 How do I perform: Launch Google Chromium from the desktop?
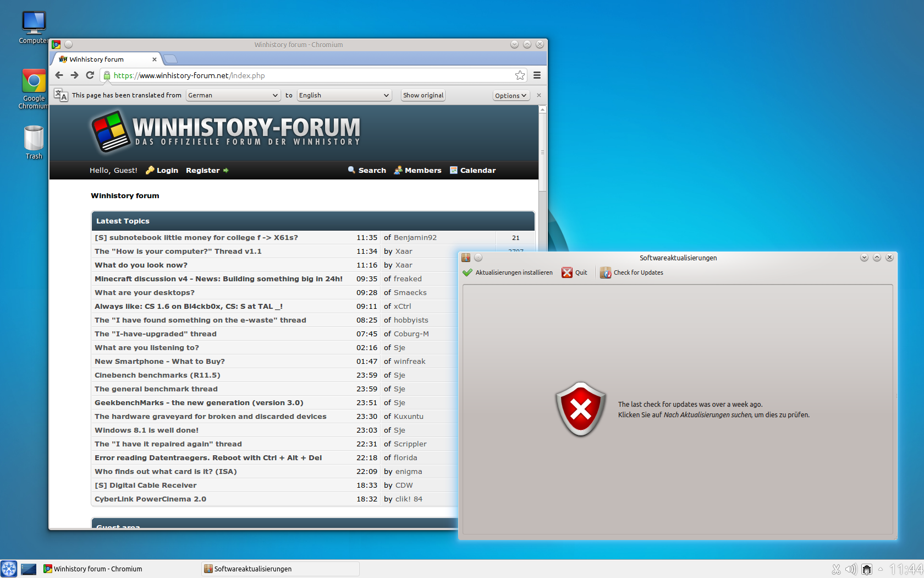pos(34,89)
